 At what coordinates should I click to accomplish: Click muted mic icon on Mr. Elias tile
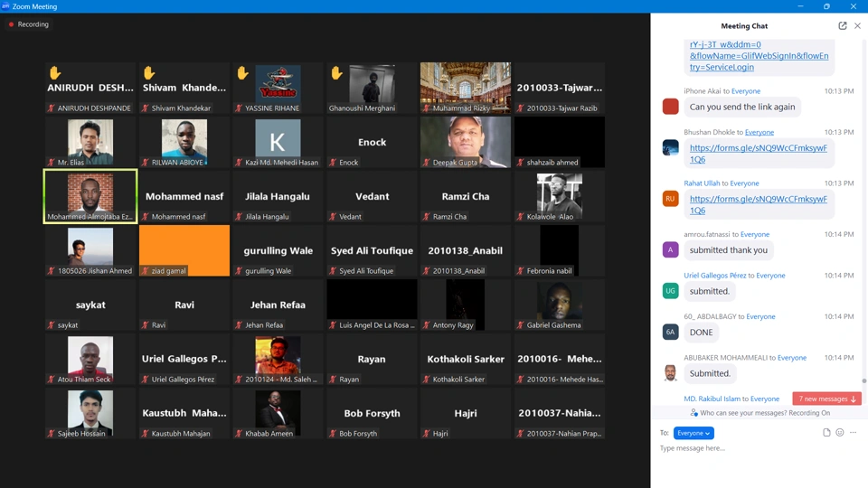pos(52,162)
